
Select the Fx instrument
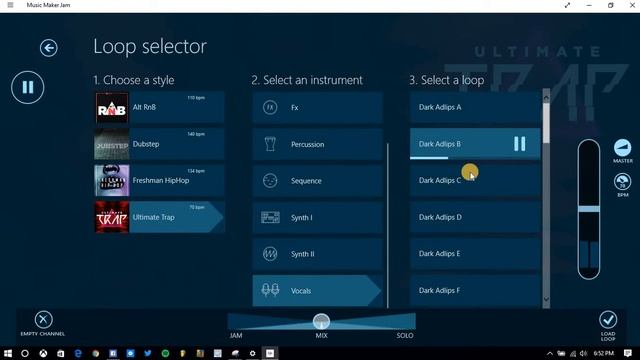point(318,108)
